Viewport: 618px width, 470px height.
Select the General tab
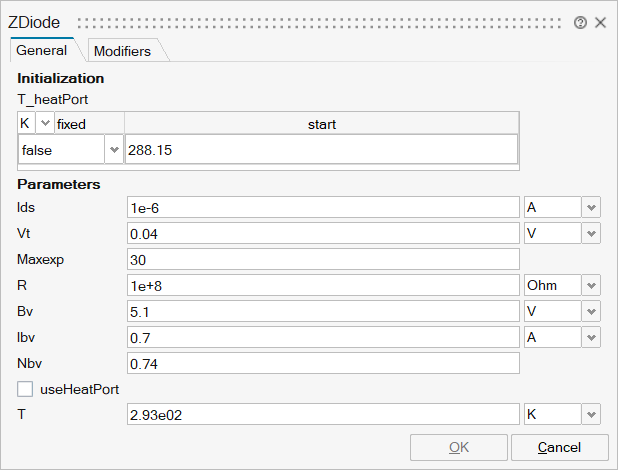41,50
